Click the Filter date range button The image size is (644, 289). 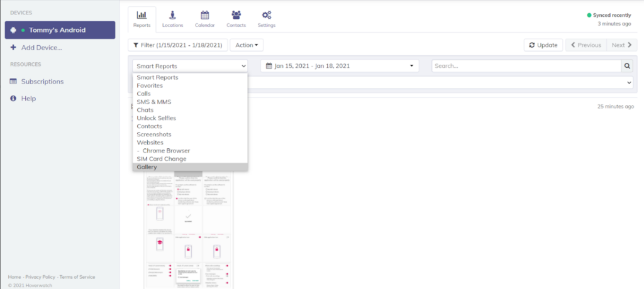(178, 45)
